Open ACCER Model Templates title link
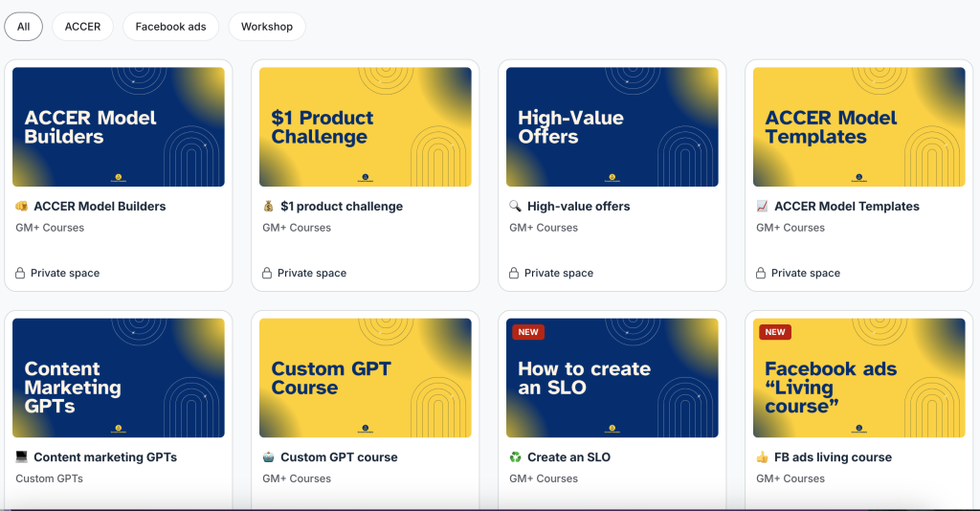 (846, 206)
